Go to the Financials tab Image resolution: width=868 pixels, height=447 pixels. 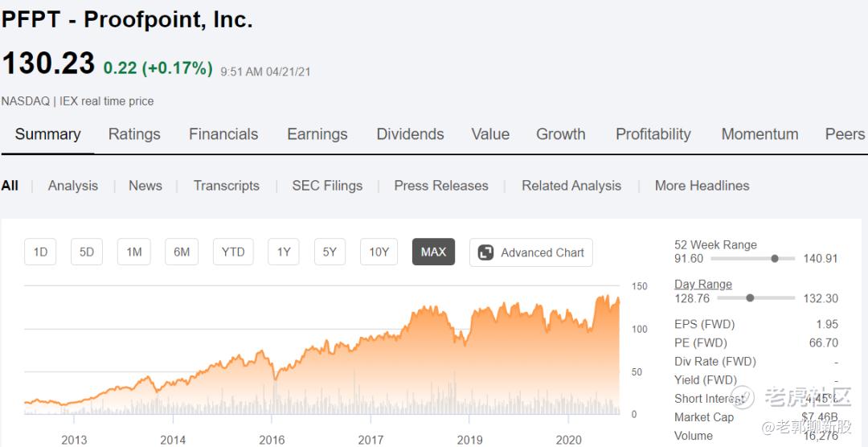[223, 134]
